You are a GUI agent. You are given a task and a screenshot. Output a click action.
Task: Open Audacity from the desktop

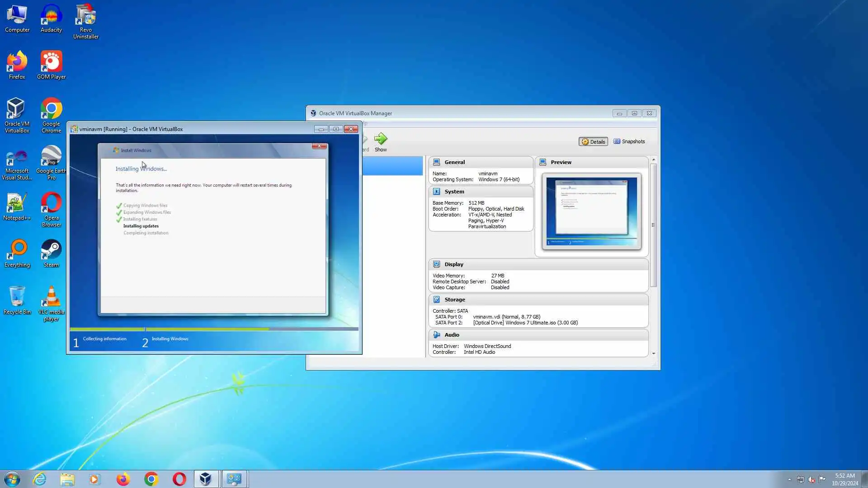(51, 18)
